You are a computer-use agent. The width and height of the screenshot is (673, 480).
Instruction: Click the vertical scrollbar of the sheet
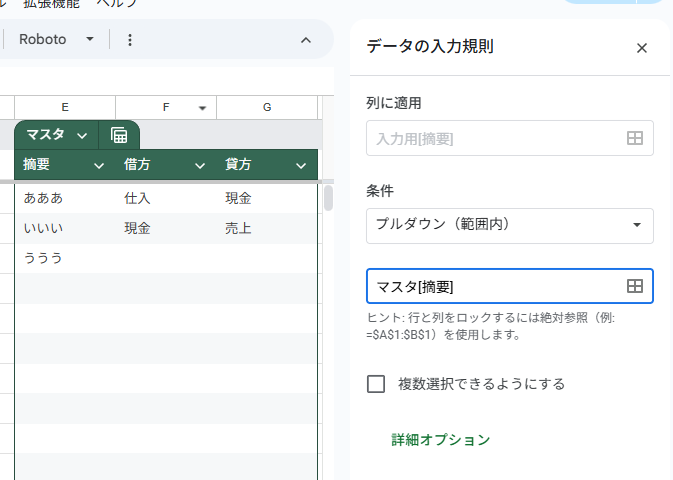pyautogui.click(x=327, y=198)
